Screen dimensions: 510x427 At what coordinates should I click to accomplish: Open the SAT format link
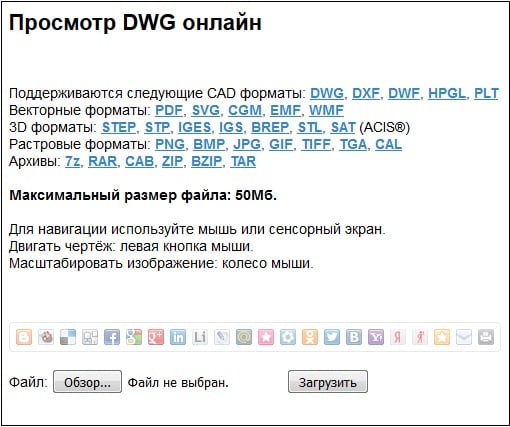point(343,127)
